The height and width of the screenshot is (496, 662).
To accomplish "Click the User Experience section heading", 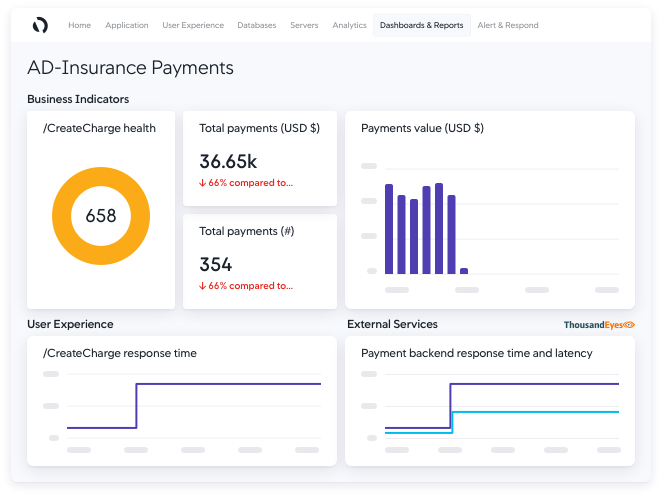I will 70,324.
